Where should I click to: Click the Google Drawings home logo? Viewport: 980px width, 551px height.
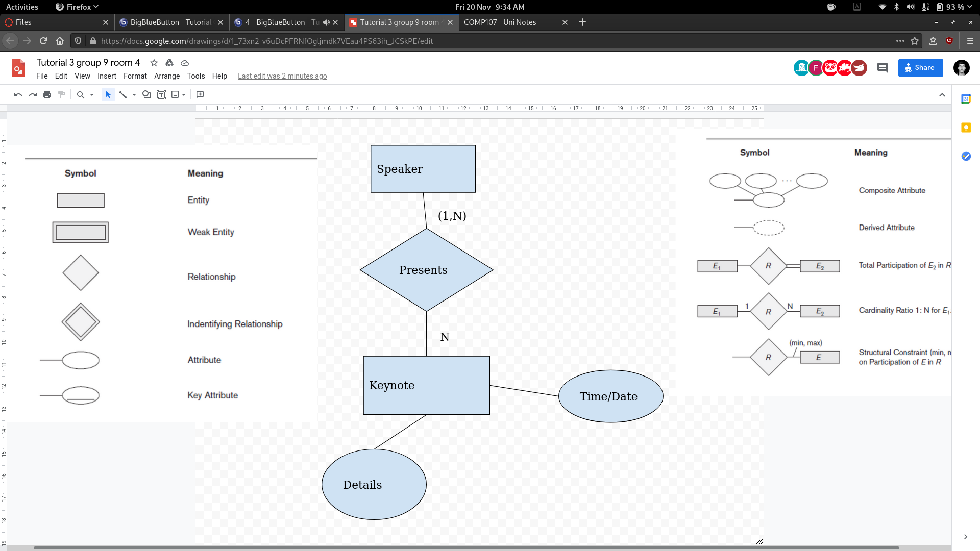(18, 68)
